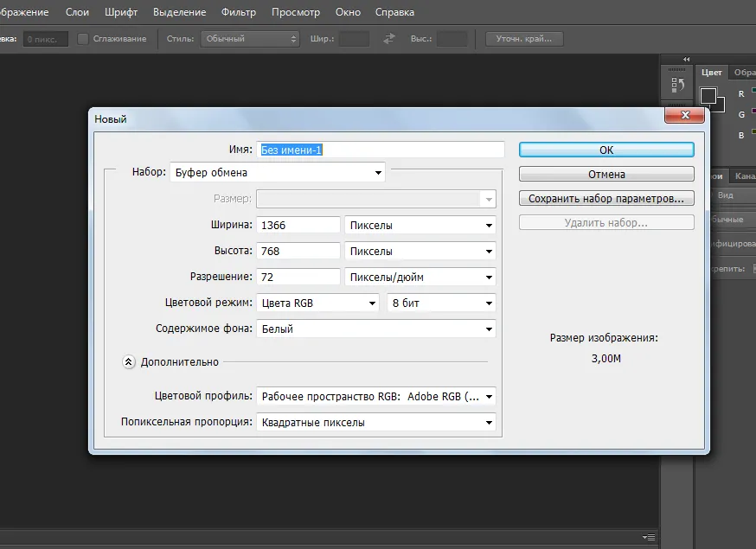Collapse panels with the double arrow icon
Image resolution: width=756 pixels, height=549 pixels.
coord(686,60)
